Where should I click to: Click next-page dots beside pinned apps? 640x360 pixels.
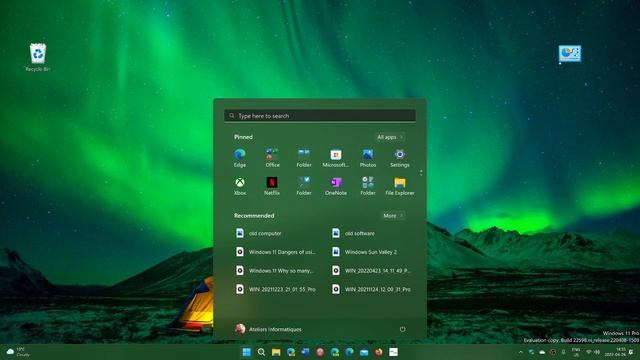421,173
